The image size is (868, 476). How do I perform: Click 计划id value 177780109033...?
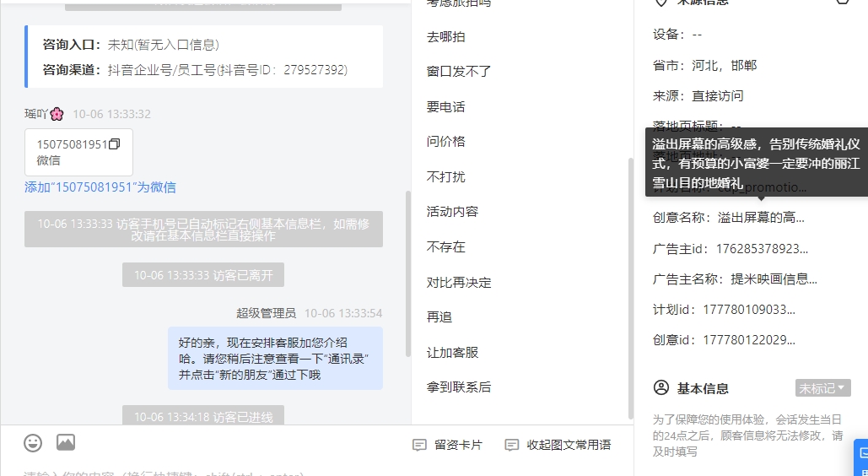click(x=749, y=310)
